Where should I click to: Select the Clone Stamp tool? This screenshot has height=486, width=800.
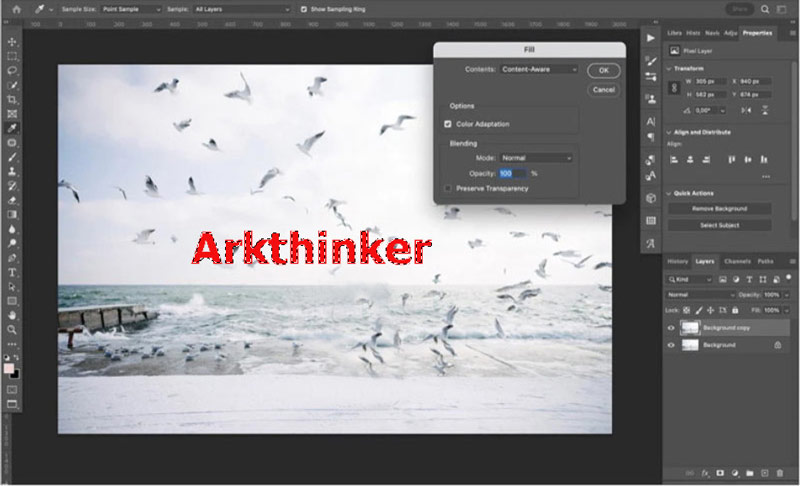point(12,171)
